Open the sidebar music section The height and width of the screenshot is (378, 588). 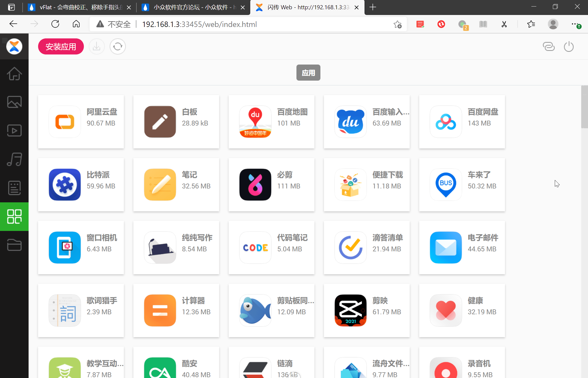tap(14, 159)
